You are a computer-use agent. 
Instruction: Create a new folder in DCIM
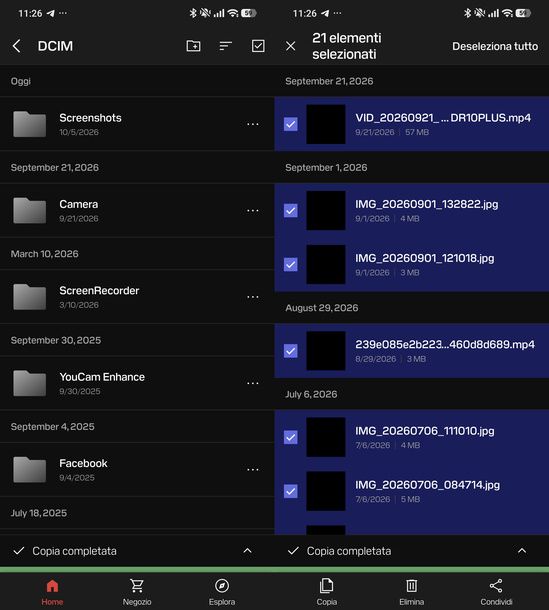(193, 46)
